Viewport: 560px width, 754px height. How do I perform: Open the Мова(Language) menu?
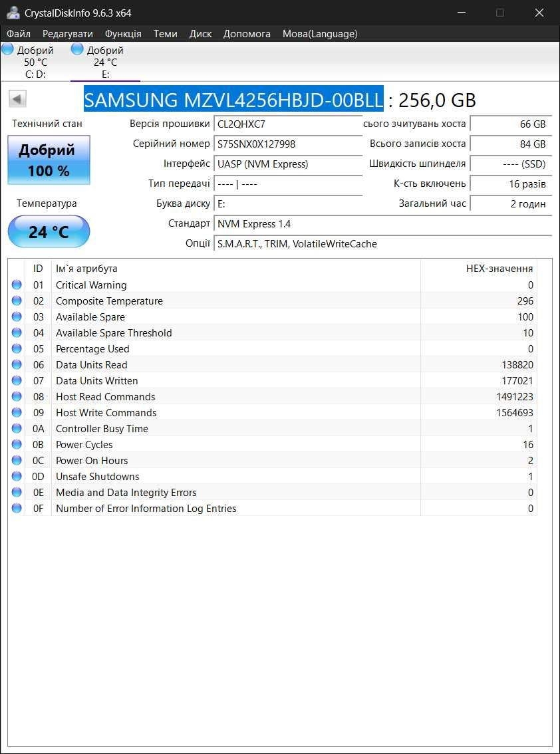(x=320, y=34)
